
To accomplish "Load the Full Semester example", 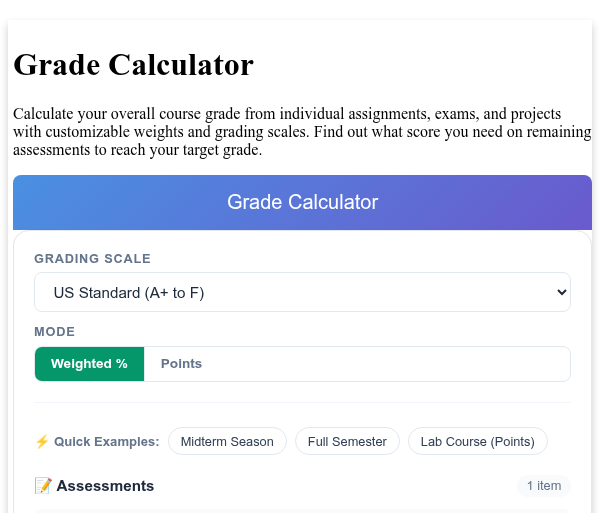I will [x=347, y=441].
